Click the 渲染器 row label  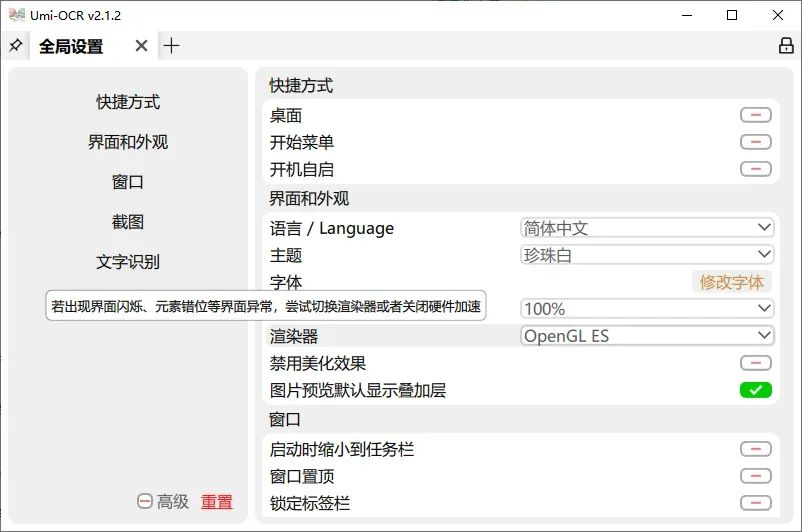point(294,336)
